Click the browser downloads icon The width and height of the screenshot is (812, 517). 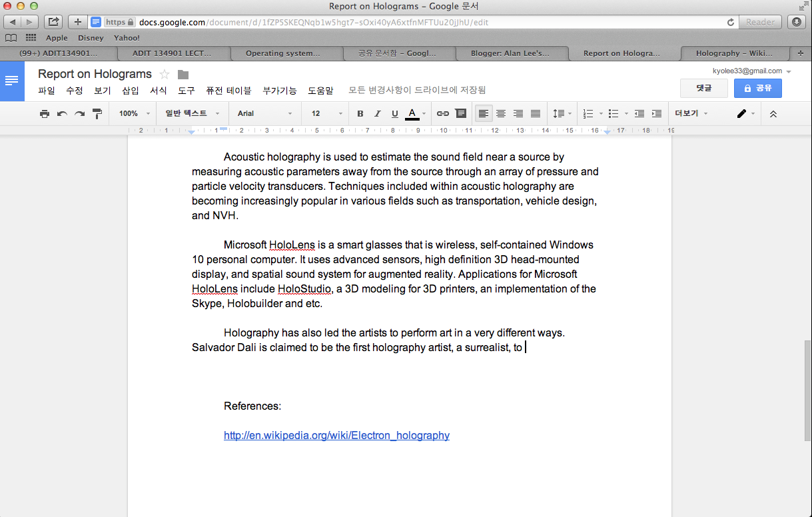click(x=796, y=22)
